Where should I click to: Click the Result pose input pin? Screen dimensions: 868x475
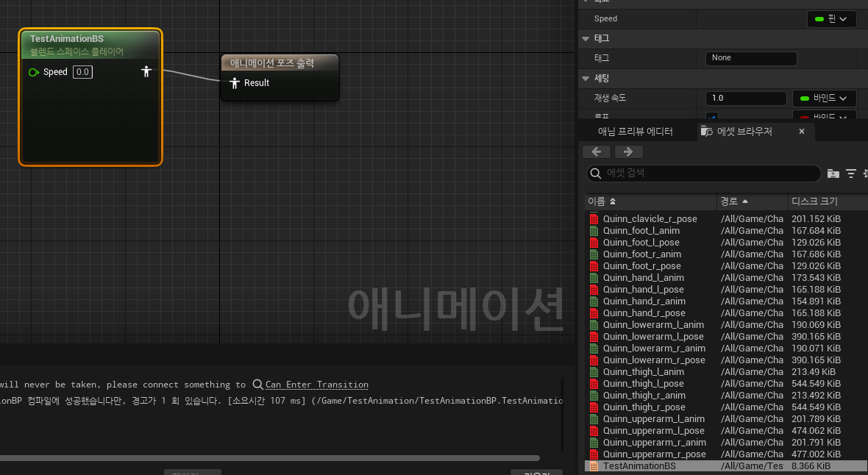coord(234,83)
